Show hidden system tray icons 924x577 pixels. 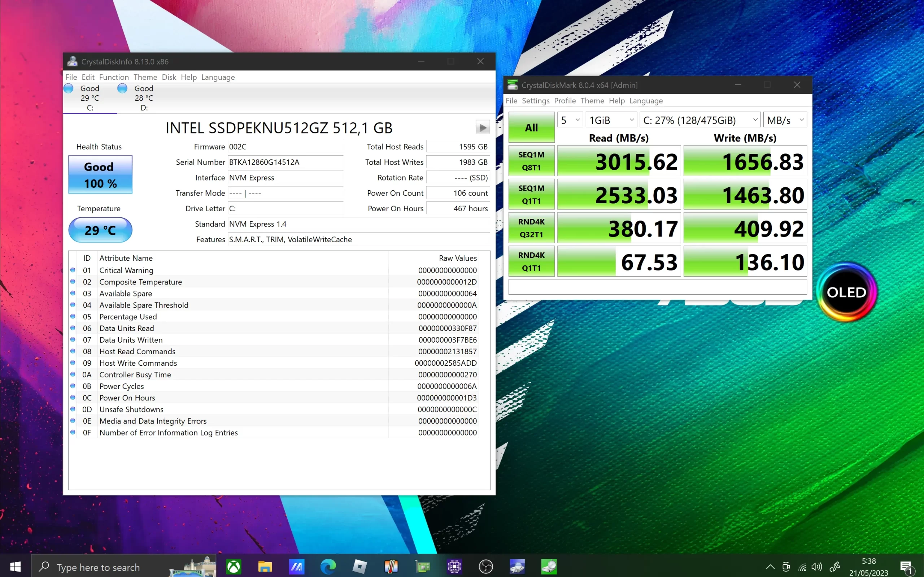tap(770, 567)
